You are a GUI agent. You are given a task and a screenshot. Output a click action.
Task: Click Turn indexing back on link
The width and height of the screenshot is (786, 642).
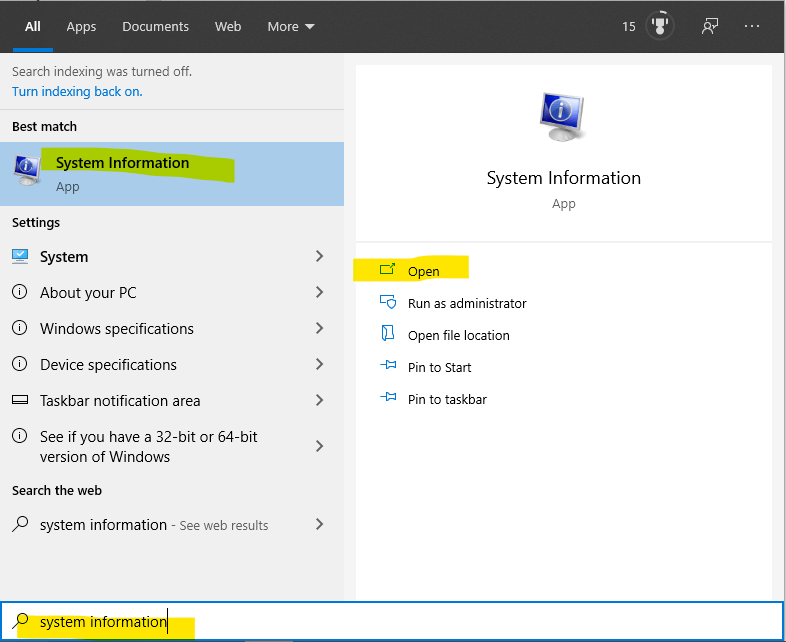point(77,92)
